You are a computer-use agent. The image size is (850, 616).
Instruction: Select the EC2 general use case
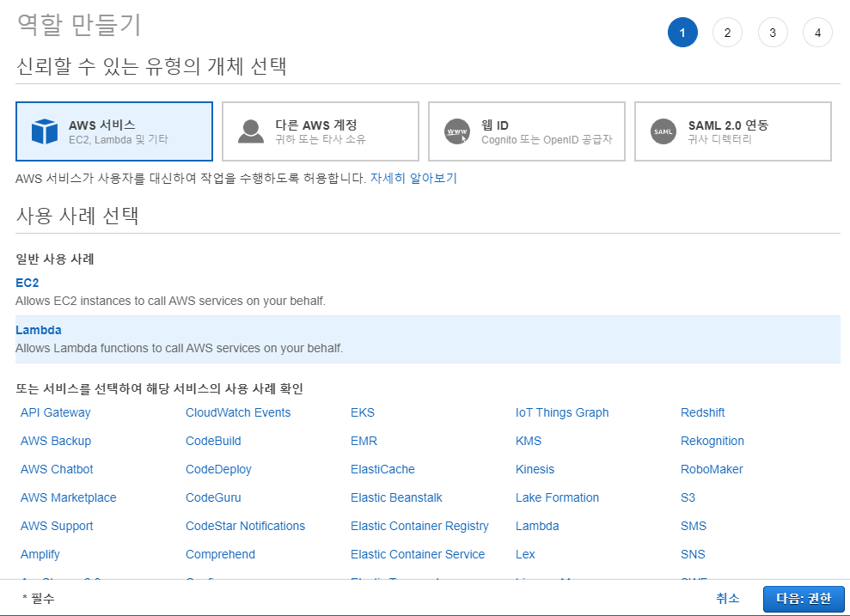[28, 283]
